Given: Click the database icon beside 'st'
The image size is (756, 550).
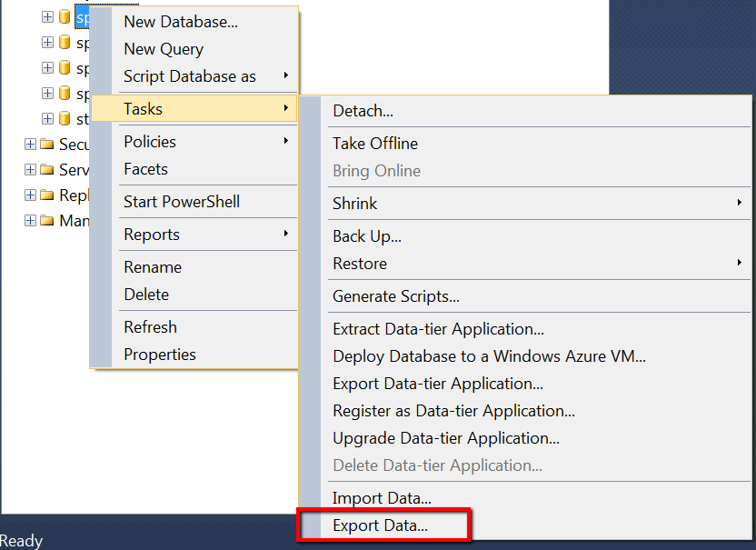Looking at the screenshot, I should (x=65, y=118).
